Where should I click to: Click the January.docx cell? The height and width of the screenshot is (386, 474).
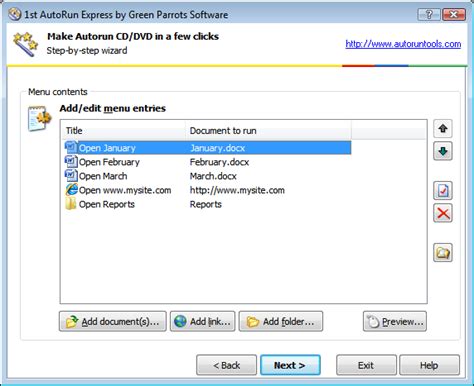click(x=217, y=148)
